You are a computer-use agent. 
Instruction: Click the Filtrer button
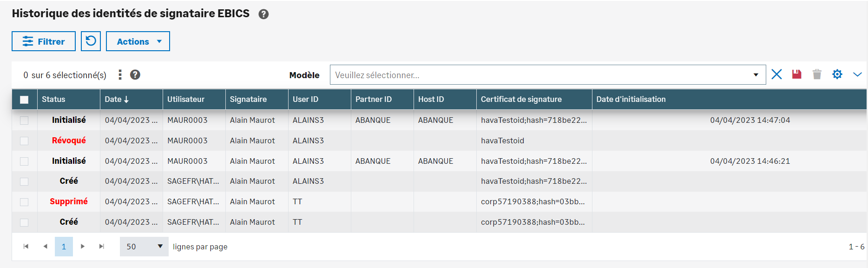pos(44,41)
